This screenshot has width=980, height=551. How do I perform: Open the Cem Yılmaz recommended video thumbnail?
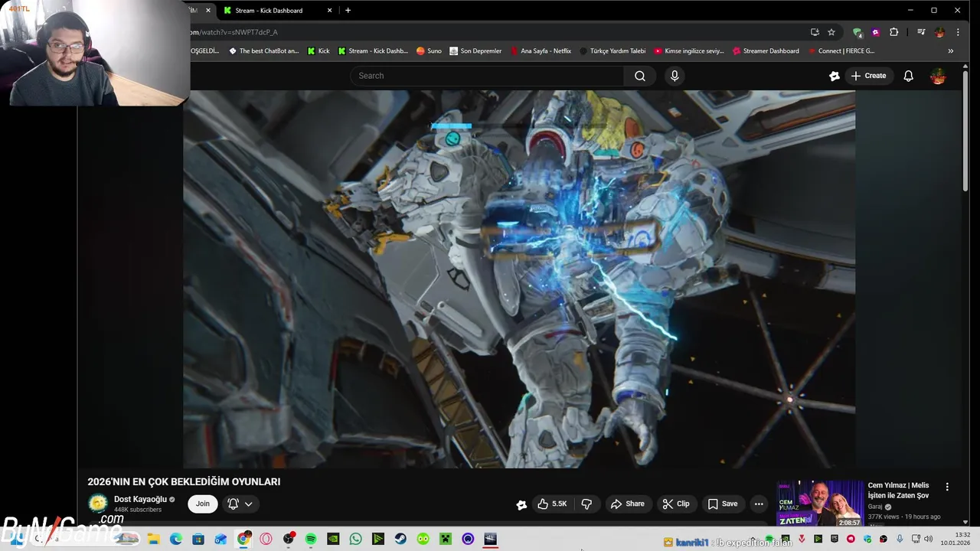(820, 504)
